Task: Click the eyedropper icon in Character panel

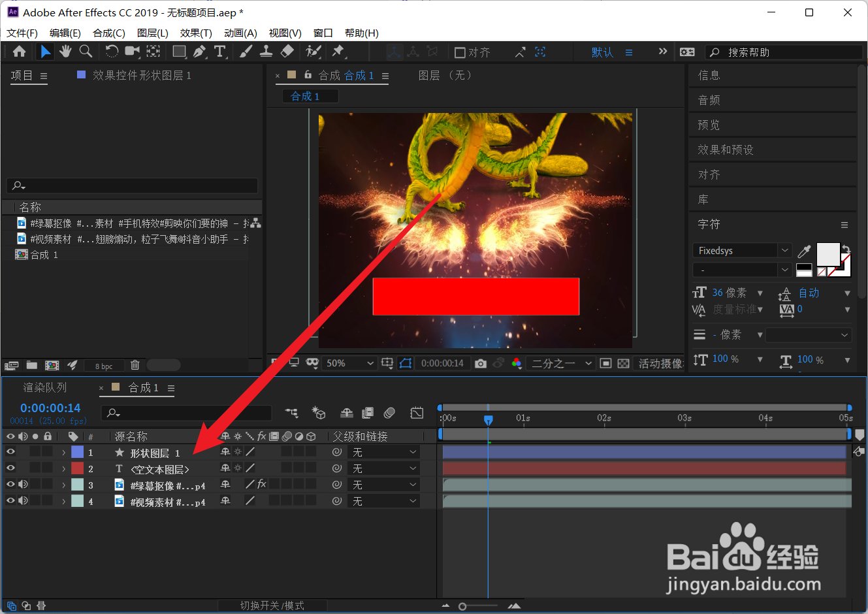Action: 804,251
